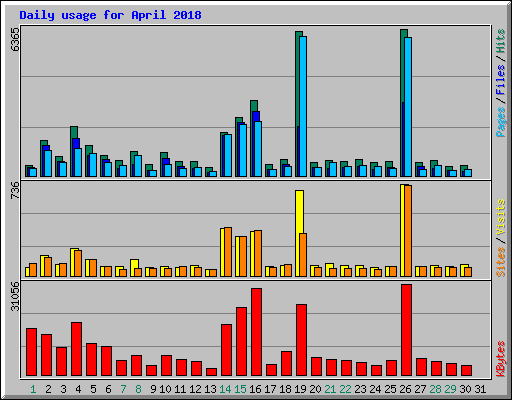Click the 'Daily usage for April 2018' title
Image resolution: width=512 pixels, height=400 pixels.
point(110,15)
